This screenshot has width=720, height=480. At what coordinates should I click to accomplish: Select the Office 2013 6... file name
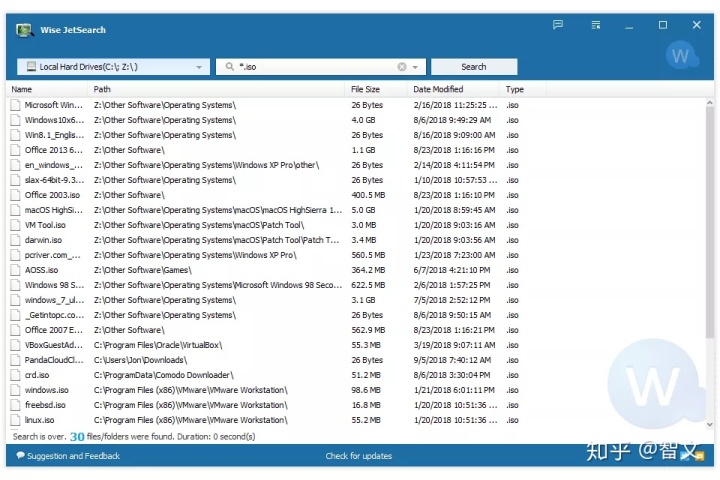(x=54, y=150)
